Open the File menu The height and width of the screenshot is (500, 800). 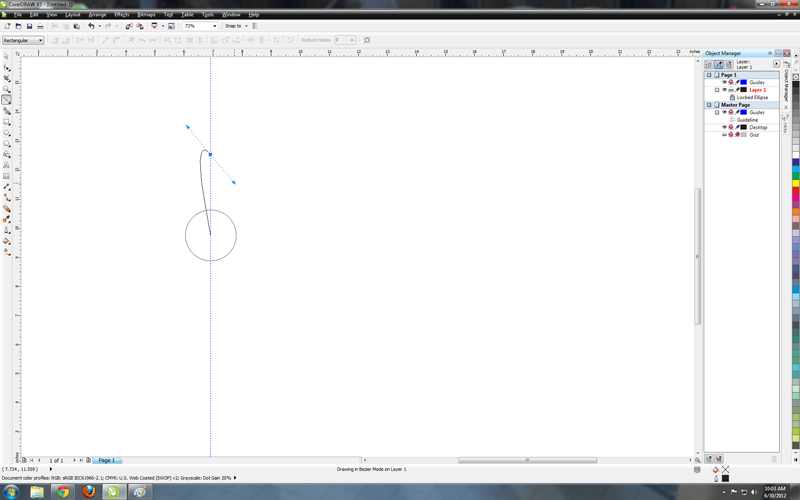[18, 15]
